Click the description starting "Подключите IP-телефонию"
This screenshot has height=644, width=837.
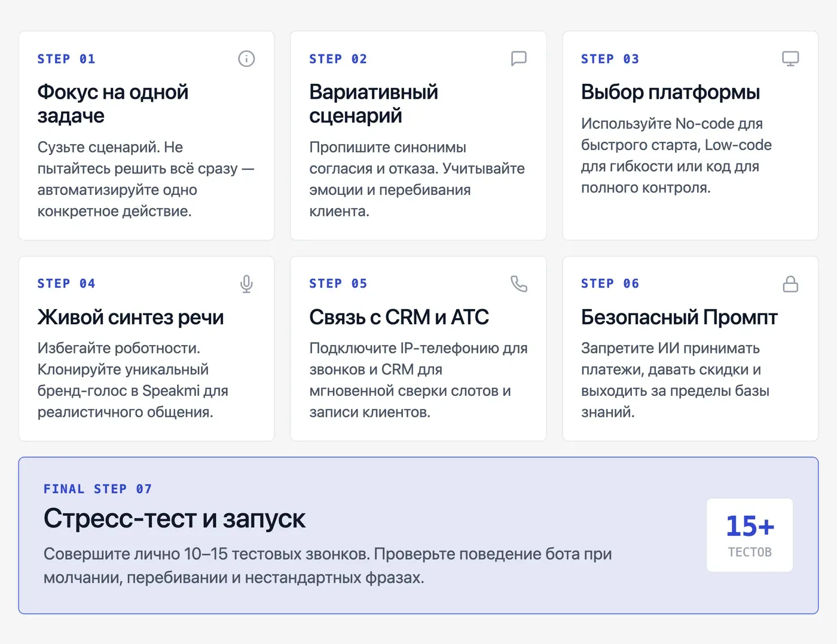tap(418, 380)
